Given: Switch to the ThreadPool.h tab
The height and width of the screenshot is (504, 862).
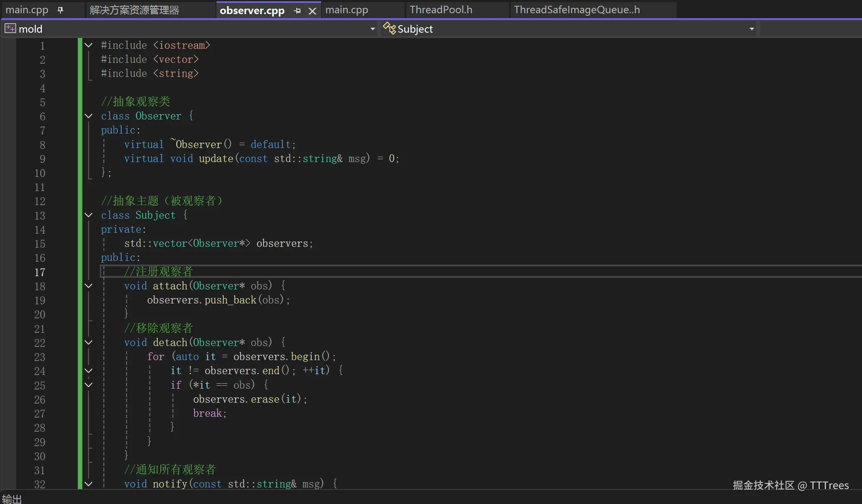Looking at the screenshot, I should tap(441, 10).
